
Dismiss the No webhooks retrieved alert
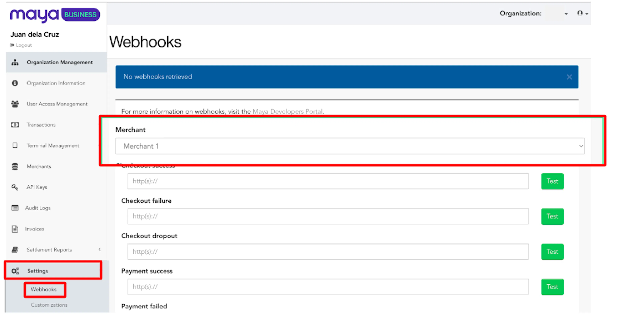tap(569, 77)
